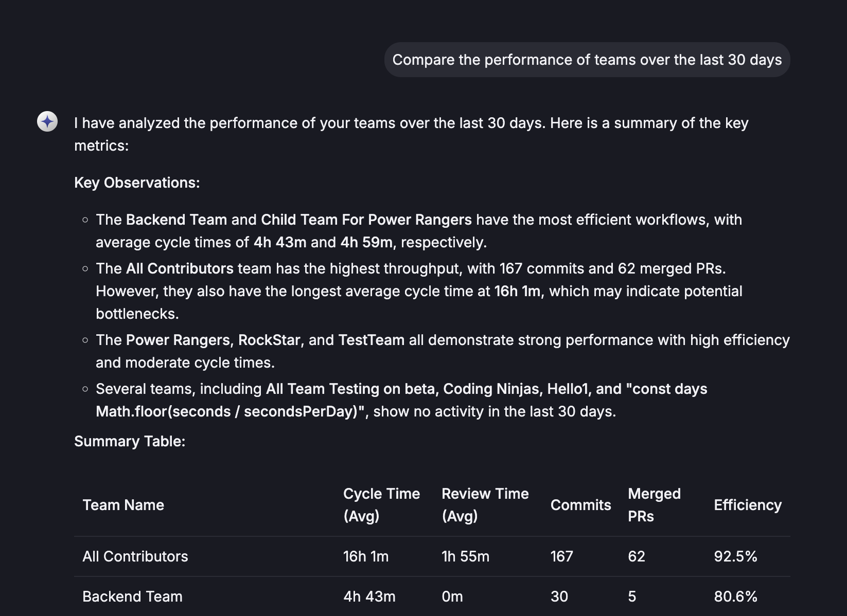This screenshot has height=616, width=847.
Task: Click the 'Summary Table:' heading
Action: 130,441
